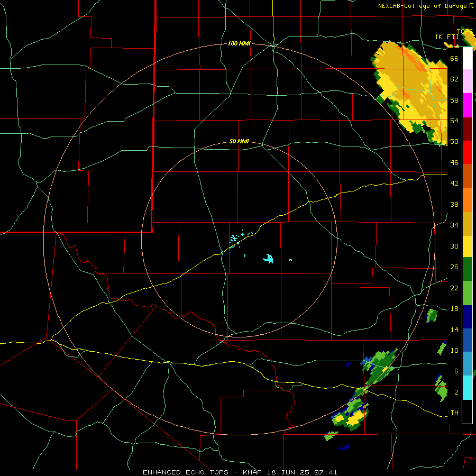Click the legend value 30
This screenshot has height=476, width=476.
click(454, 246)
